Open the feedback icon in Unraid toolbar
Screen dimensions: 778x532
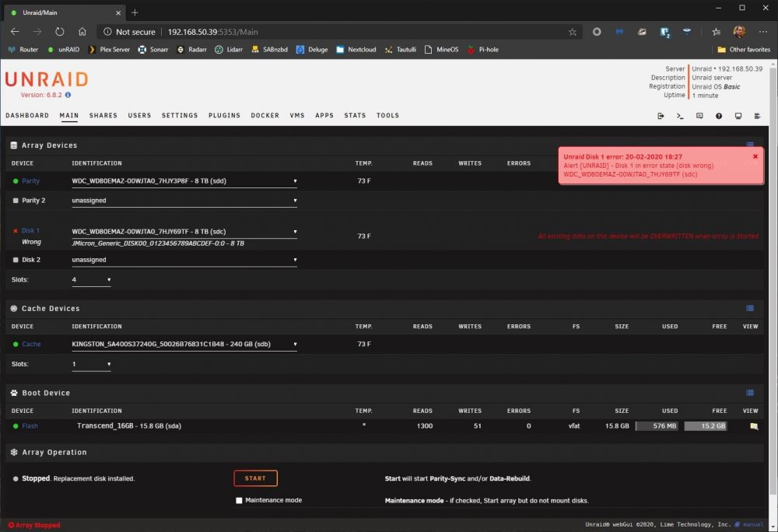699,116
